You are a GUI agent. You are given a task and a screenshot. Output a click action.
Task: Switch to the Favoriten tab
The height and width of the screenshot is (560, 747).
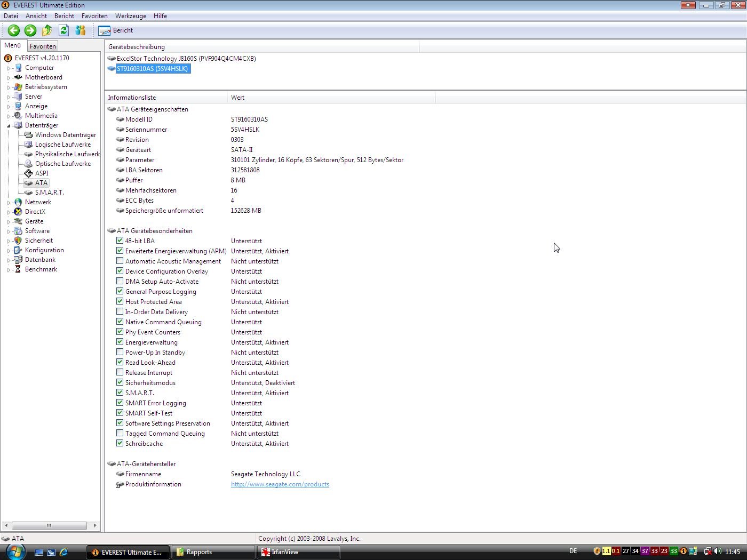click(43, 46)
